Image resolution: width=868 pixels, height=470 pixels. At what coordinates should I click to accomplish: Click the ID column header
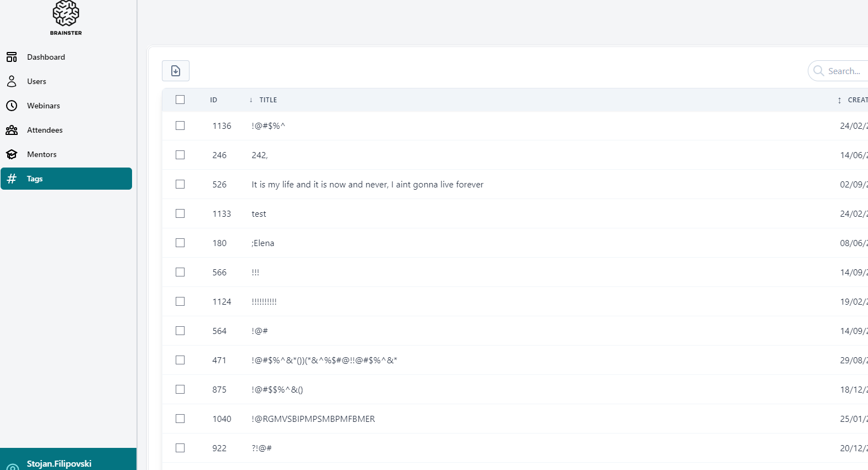pos(213,100)
